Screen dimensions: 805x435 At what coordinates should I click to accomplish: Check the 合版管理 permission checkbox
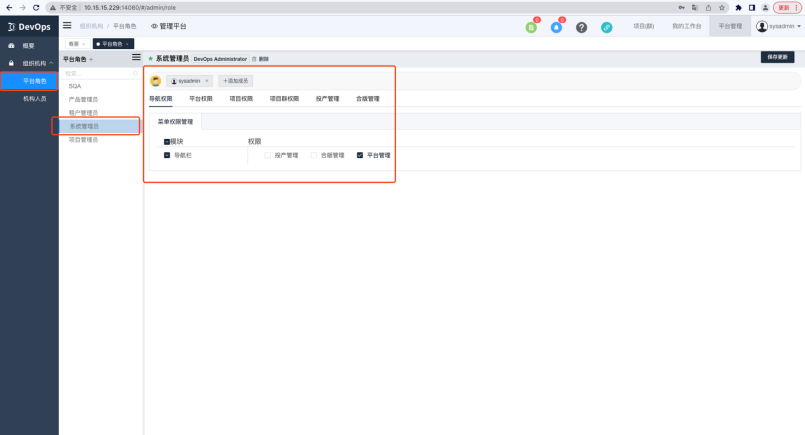(x=313, y=155)
